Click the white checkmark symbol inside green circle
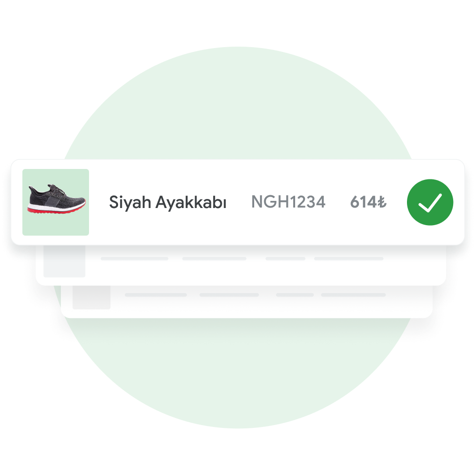 pos(430,203)
